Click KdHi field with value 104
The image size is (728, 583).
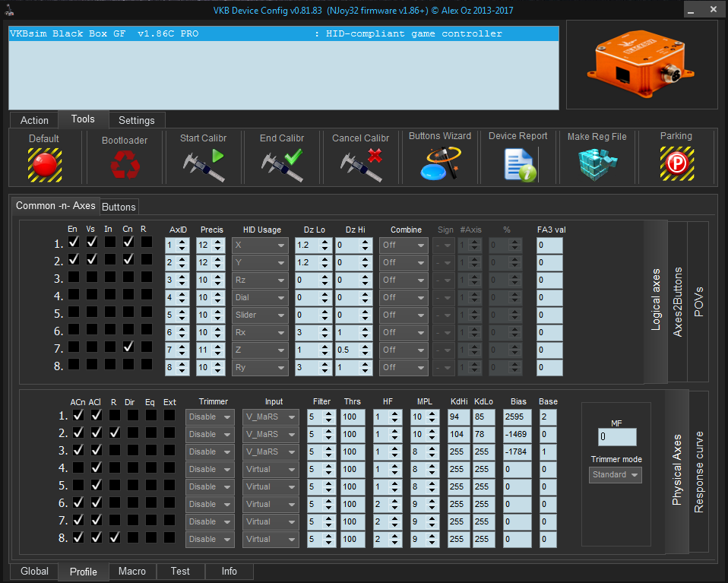[458, 435]
